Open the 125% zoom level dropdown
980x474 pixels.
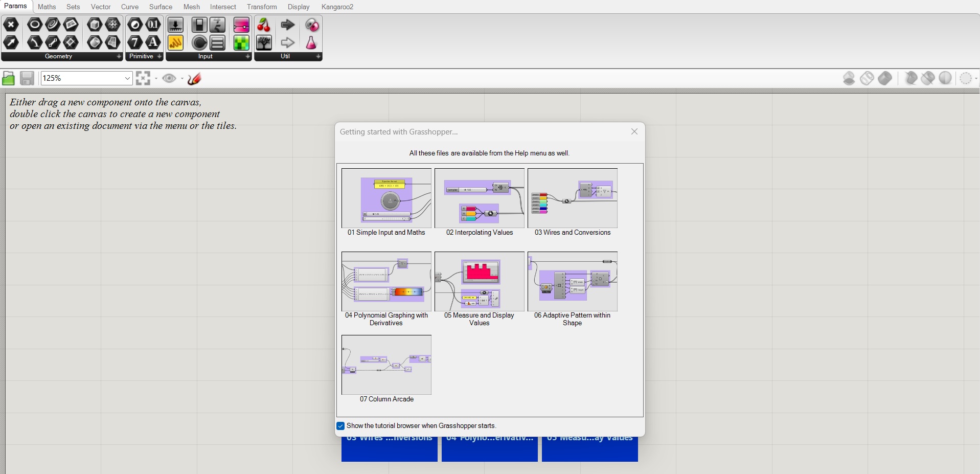(x=127, y=78)
